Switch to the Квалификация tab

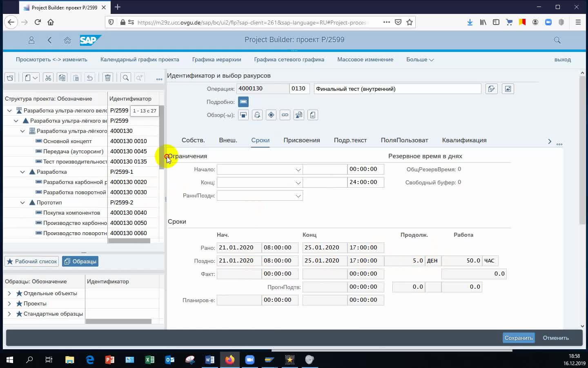coord(464,140)
